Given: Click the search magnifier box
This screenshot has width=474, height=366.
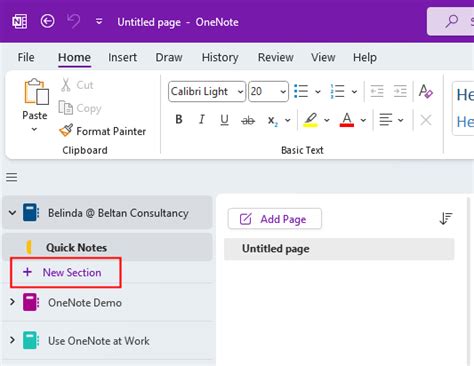Looking at the screenshot, I should click(451, 21).
